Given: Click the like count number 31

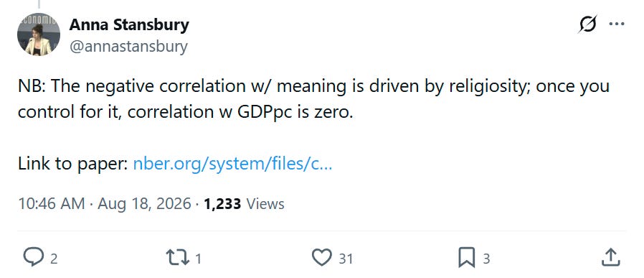Looking at the screenshot, I should [346, 259].
